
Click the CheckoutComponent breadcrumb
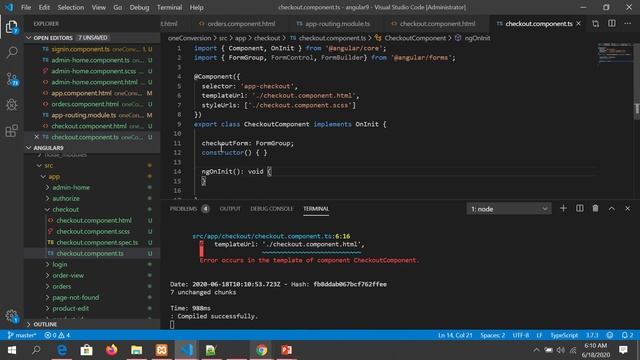415,38
